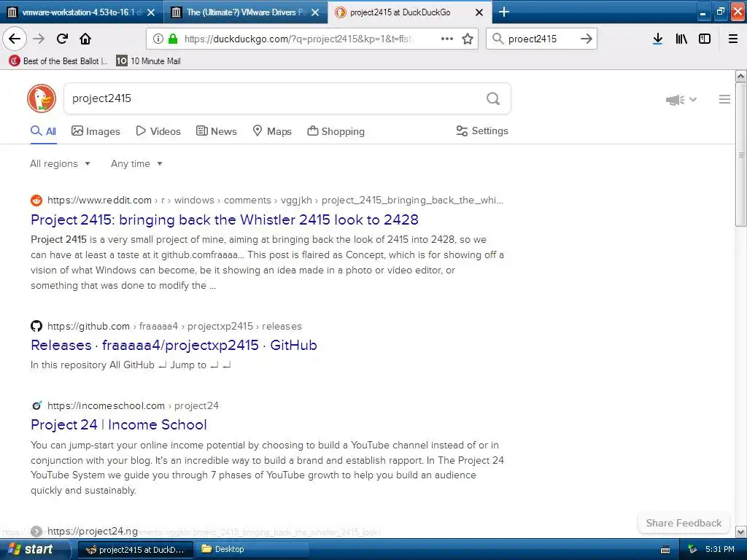Click the reddit.com URL of first result
The width and height of the screenshot is (747, 560).
pos(275,200)
